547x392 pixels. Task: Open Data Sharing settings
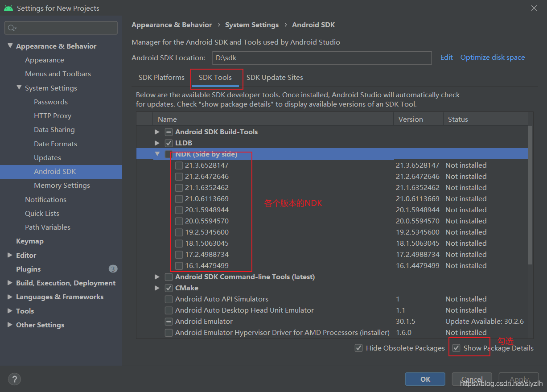pos(54,130)
